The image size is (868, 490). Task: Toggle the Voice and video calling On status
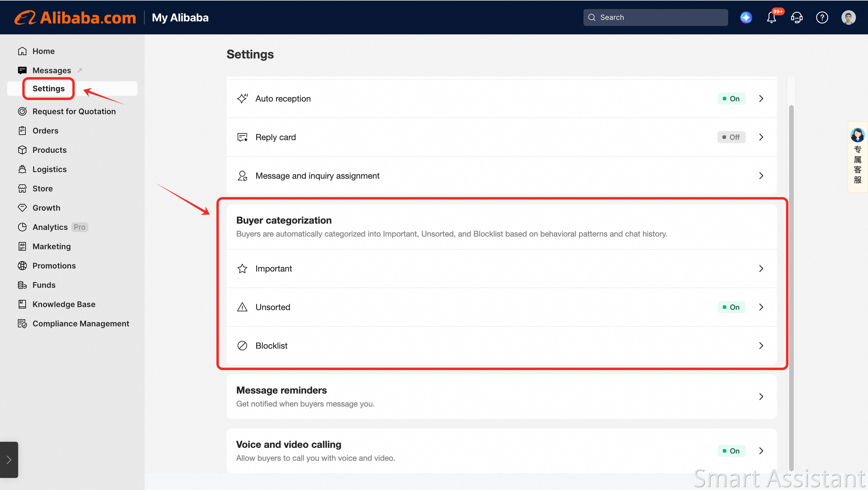click(731, 451)
